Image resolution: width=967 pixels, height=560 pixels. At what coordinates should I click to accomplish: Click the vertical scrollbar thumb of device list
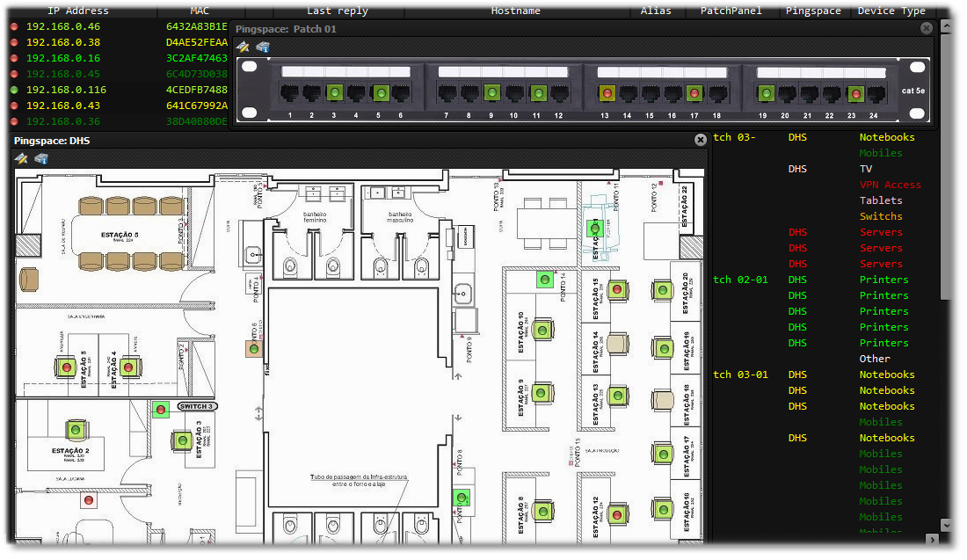click(947, 166)
